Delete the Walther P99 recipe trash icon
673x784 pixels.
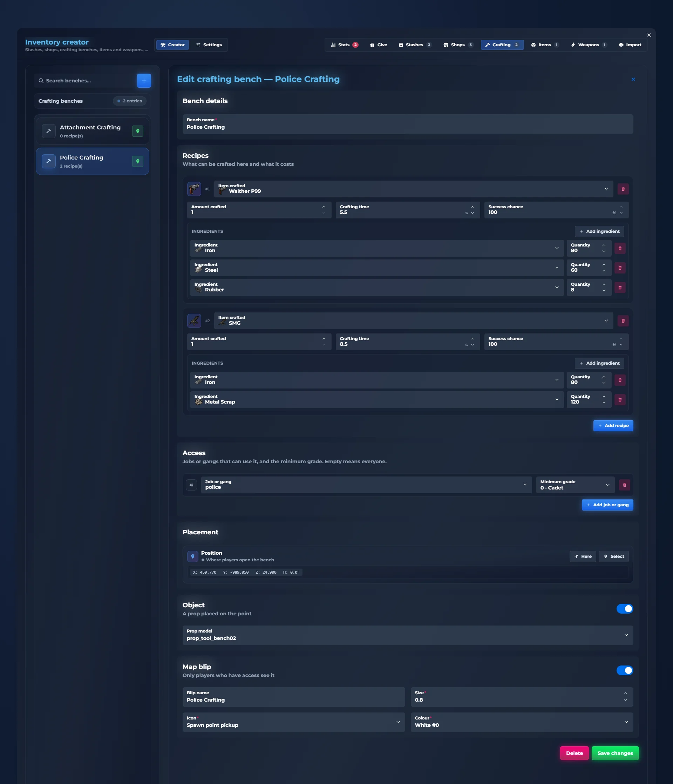(623, 189)
